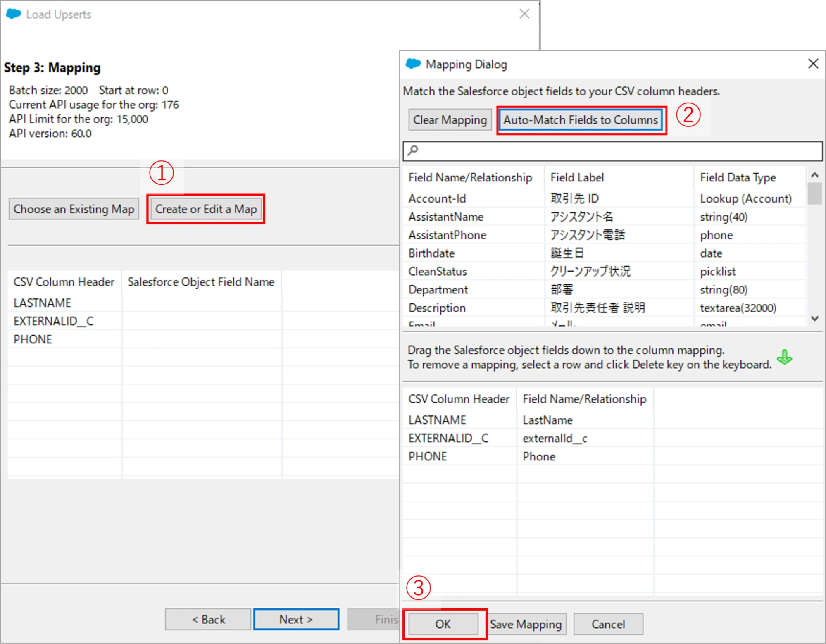The height and width of the screenshot is (644, 826).
Task: Click the scroll down arrow of field list
Action: point(814,318)
